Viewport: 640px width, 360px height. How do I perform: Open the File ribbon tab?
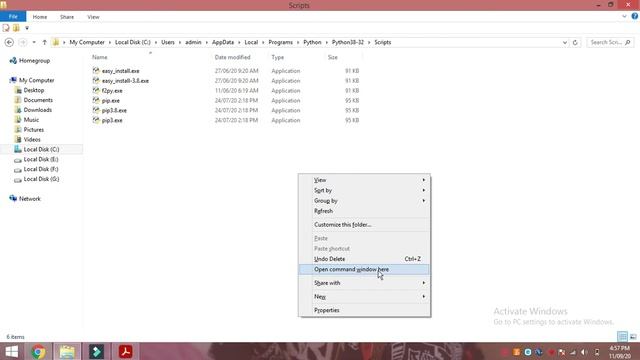pos(13,17)
